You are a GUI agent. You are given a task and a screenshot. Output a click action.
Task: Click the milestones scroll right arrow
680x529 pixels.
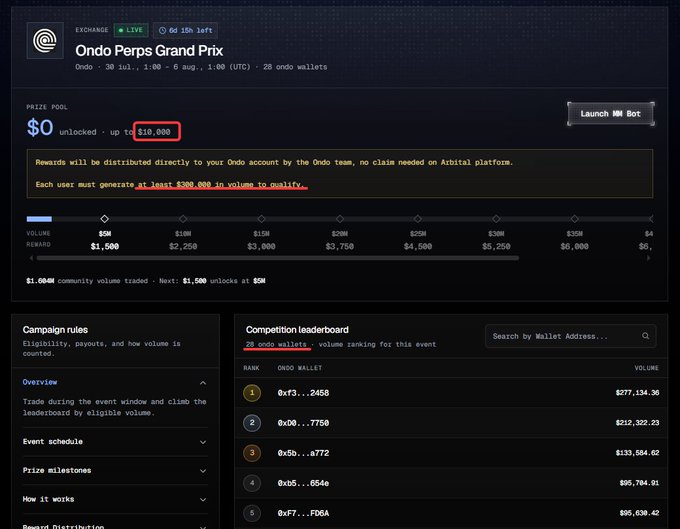point(649,258)
